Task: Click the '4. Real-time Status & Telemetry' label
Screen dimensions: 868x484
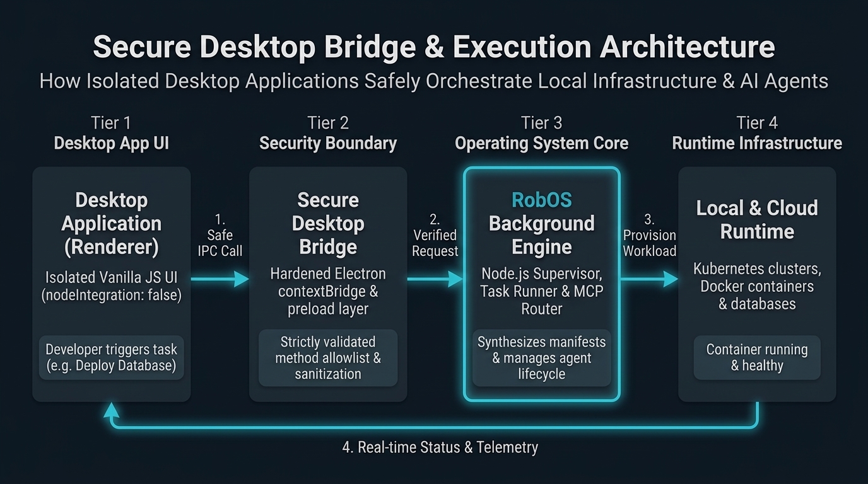Action: coord(440,447)
